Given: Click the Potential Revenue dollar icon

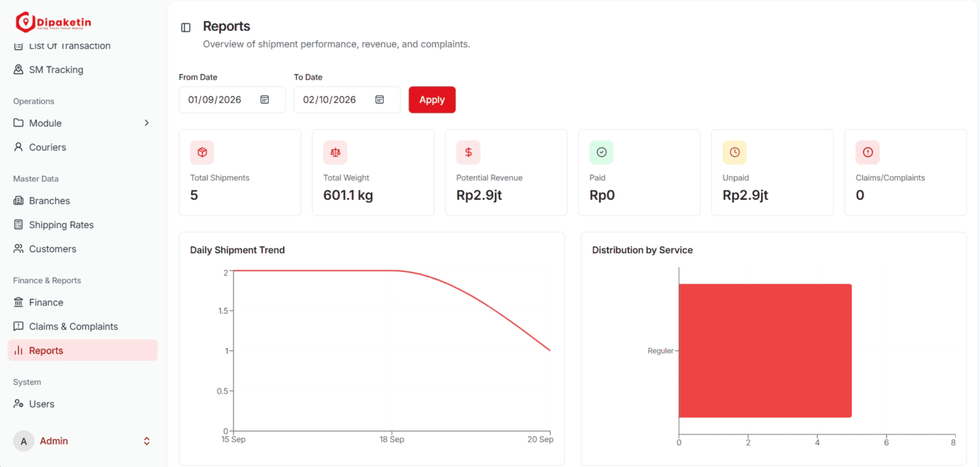Looking at the screenshot, I should (468, 152).
